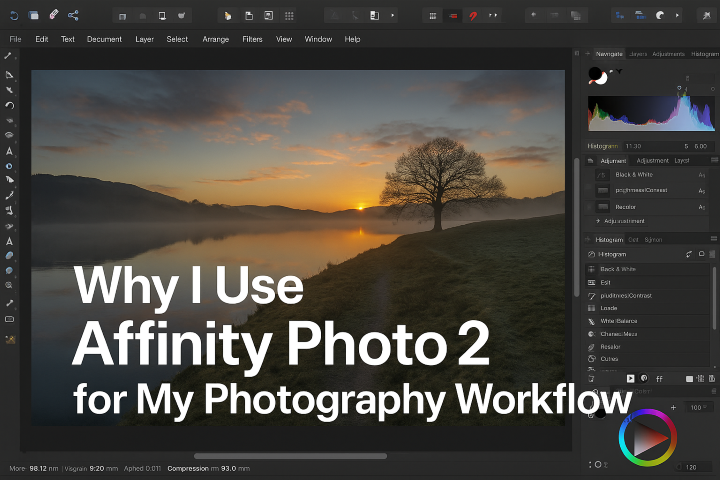The height and width of the screenshot is (480, 720).
Task: Open the File menu
Action: (x=15, y=39)
